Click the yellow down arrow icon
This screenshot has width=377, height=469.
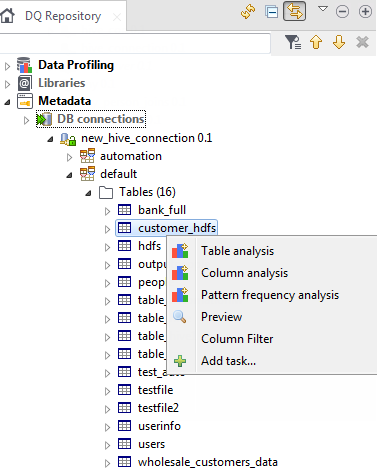(339, 42)
